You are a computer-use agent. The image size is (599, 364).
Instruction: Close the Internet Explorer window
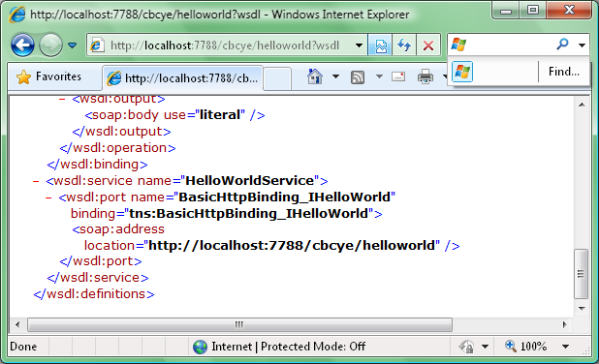(x=569, y=11)
